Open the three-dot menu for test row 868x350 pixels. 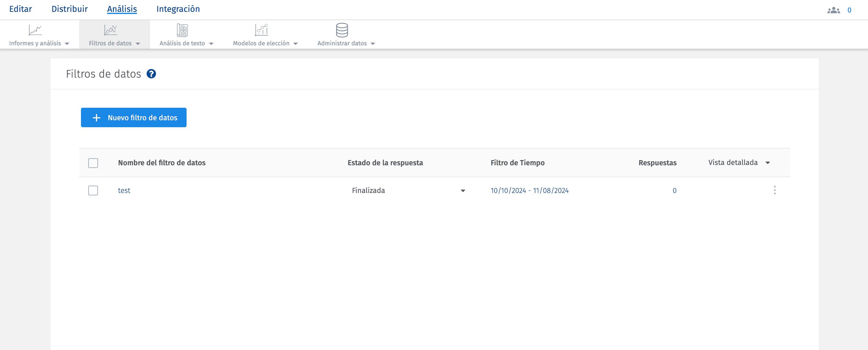[775, 190]
